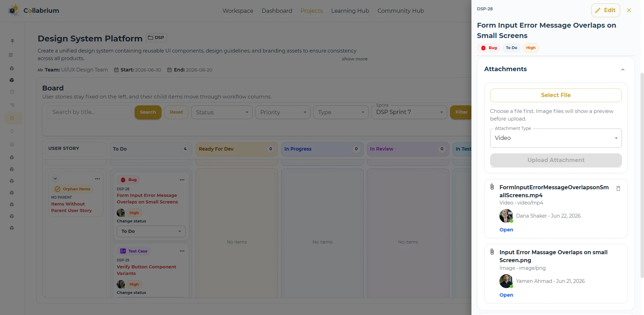Open the bar chart icon in the sidebar

click(x=12, y=144)
